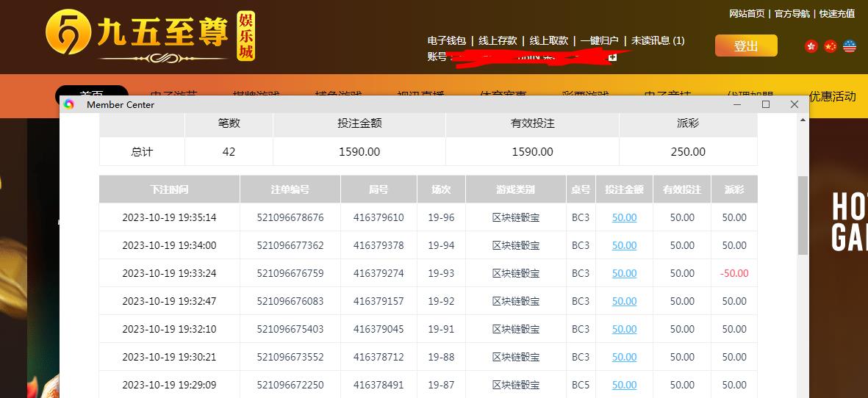Maximize the Member Center window
This screenshot has width=868, height=398.
766,105
